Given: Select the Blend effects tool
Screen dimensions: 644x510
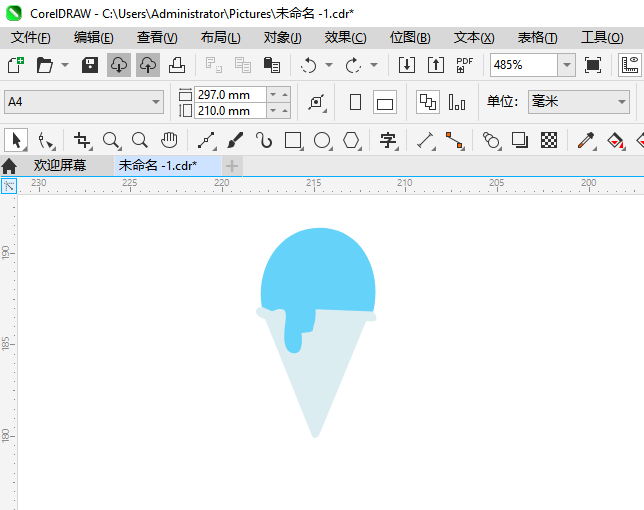Looking at the screenshot, I should pos(491,140).
